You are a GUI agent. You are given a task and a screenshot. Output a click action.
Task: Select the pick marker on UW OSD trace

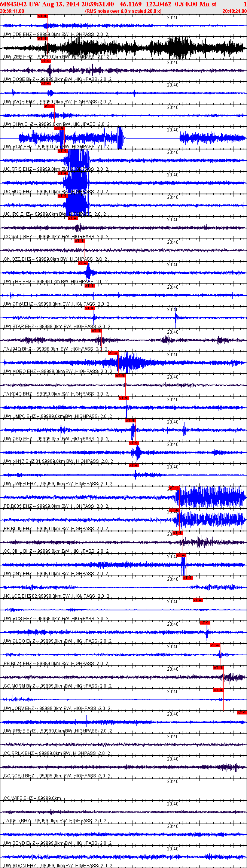pos(131,421)
